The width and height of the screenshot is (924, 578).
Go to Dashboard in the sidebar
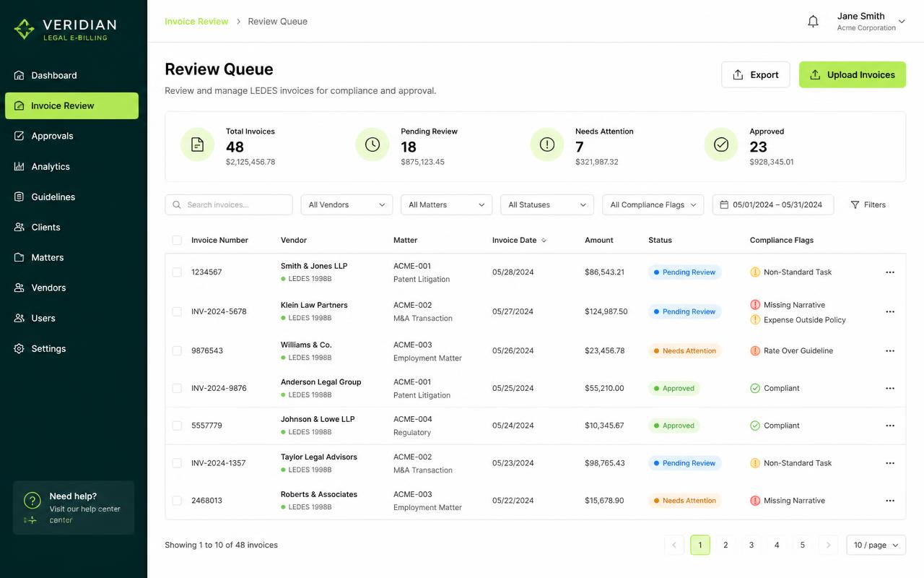(x=71, y=75)
